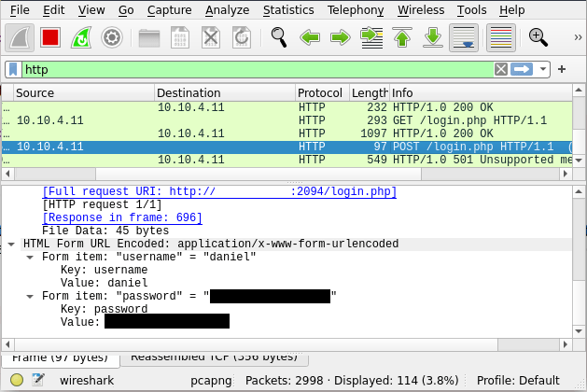Screen dimensions: 587x392
Task: Restart the current capture
Action: tap(81, 37)
